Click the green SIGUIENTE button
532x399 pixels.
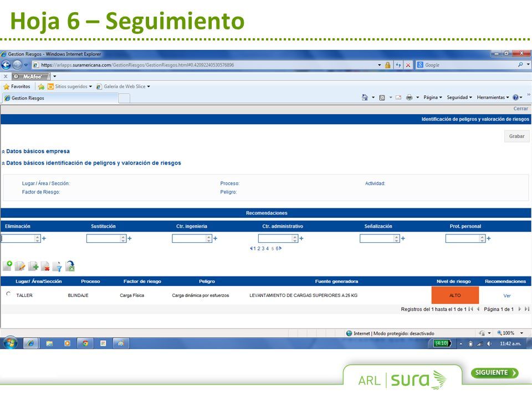point(495,372)
